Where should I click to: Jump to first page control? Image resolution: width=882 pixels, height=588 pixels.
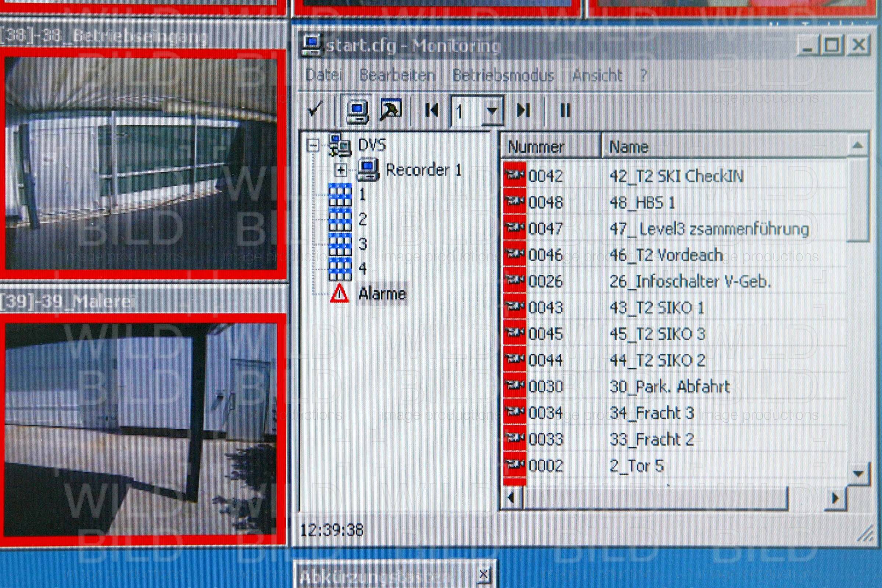coord(432,111)
